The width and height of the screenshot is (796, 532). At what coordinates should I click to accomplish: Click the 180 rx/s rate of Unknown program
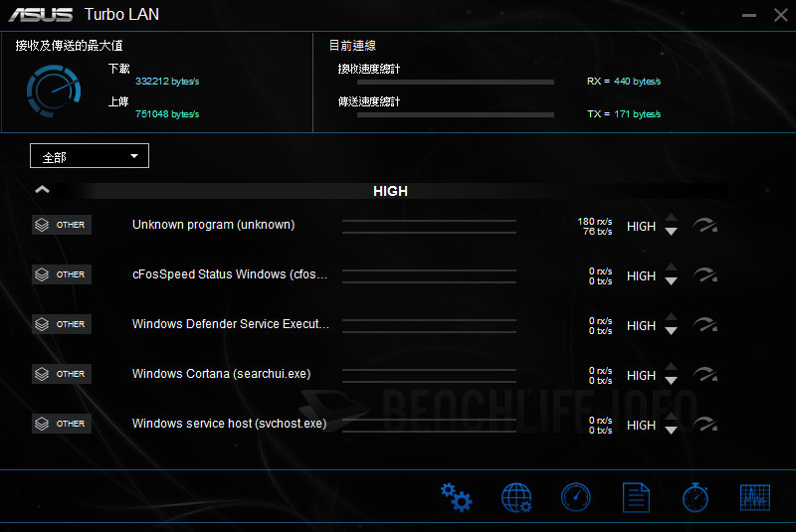coord(595,222)
